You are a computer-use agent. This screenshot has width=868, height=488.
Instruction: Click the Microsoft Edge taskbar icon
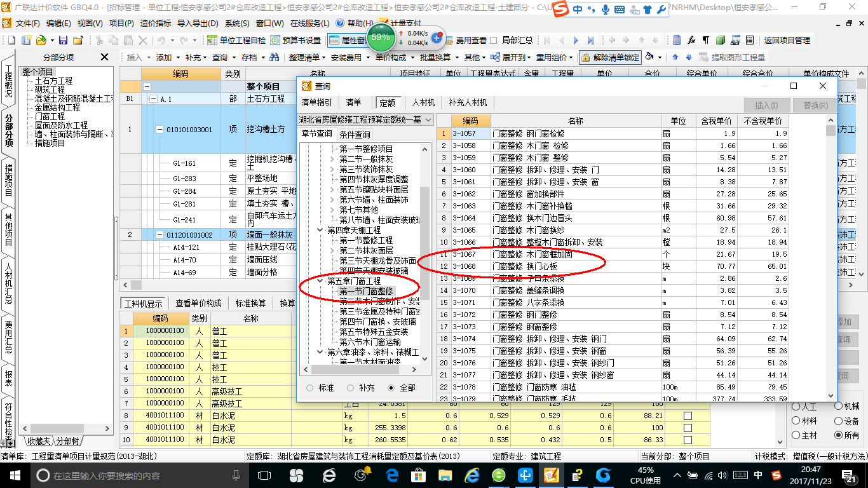click(x=391, y=475)
